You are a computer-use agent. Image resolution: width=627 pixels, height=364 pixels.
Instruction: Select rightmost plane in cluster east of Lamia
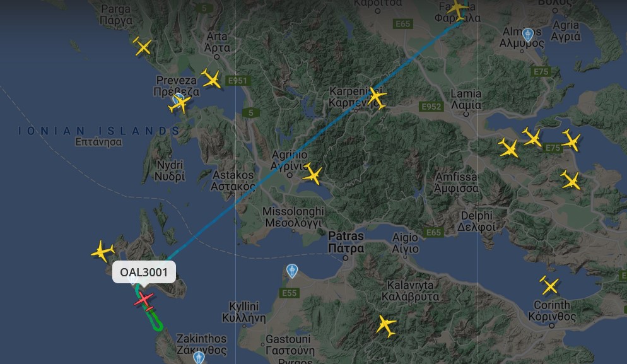pyautogui.click(x=571, y=140)
